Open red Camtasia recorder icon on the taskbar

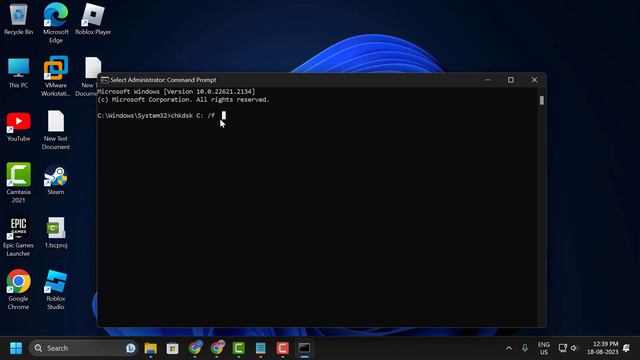click(x=282, y=348)
